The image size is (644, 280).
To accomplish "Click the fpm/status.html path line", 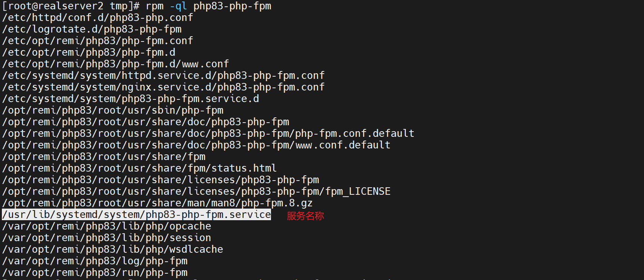I will pyautogui.click(x=139, y=168).
